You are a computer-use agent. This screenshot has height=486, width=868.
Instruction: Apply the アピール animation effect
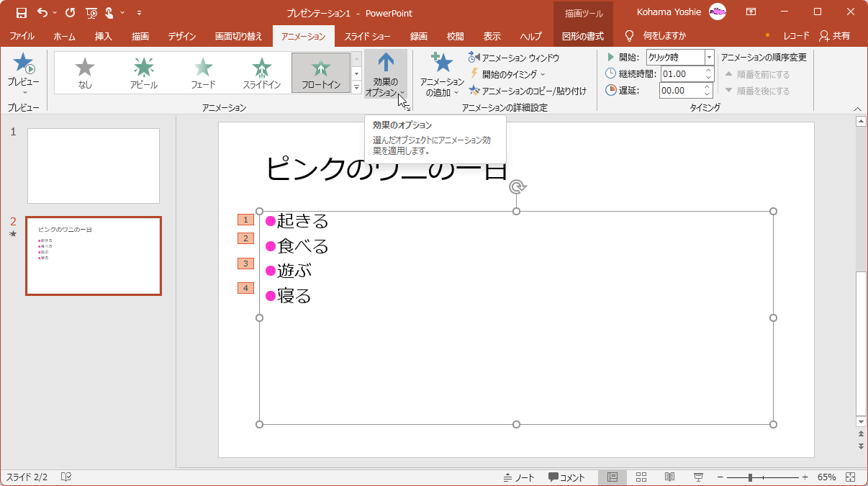coord(143,71)
